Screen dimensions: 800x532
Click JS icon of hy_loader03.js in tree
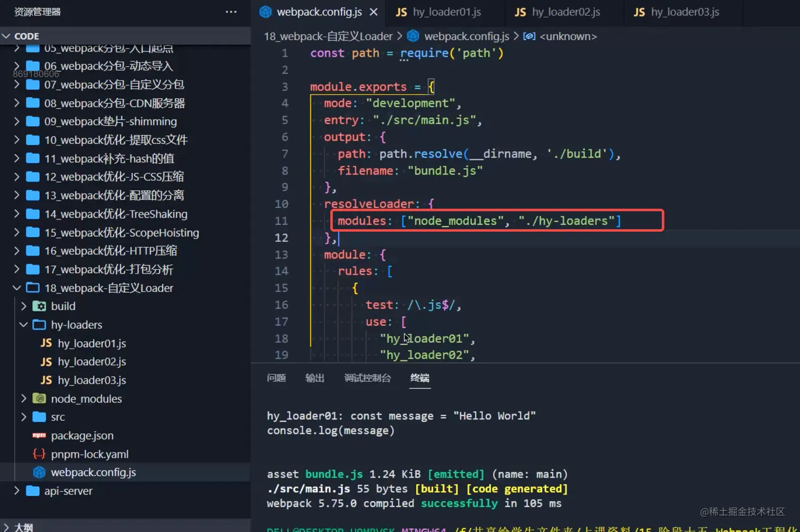pos(46,380)
